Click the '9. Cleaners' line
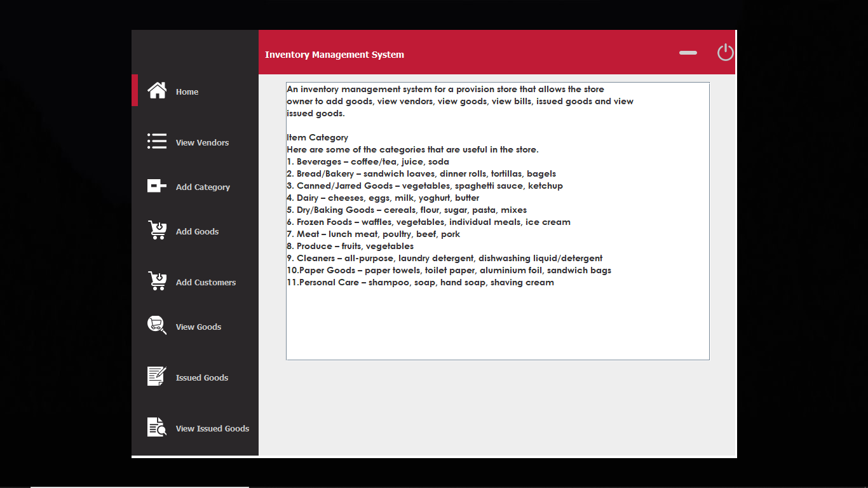868x488 pixels. (x=445, y=259)
